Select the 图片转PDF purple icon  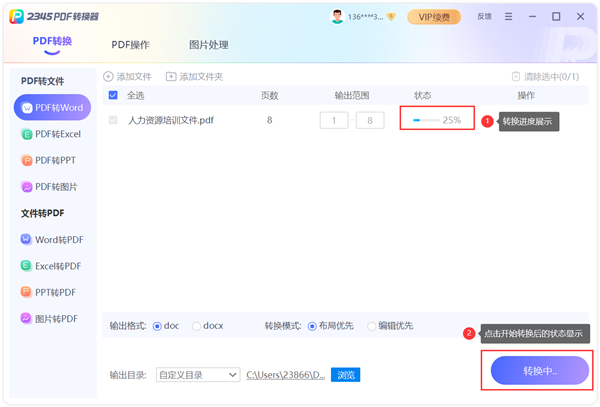(x=26, y=318)
